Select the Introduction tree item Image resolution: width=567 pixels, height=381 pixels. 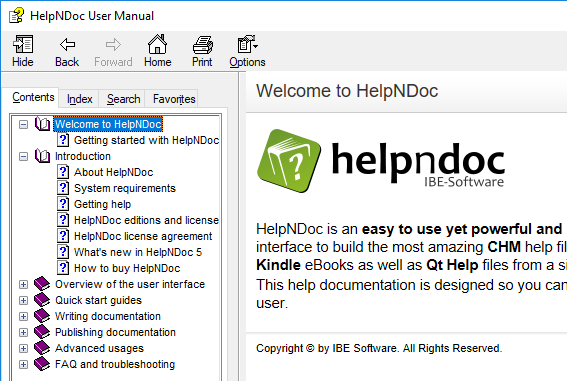tap(83, 156)
